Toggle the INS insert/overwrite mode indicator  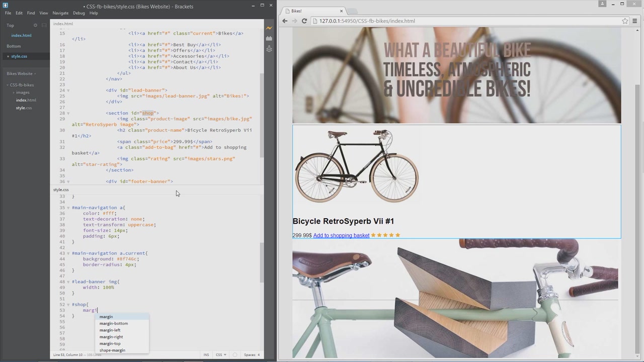pos(206,355)
